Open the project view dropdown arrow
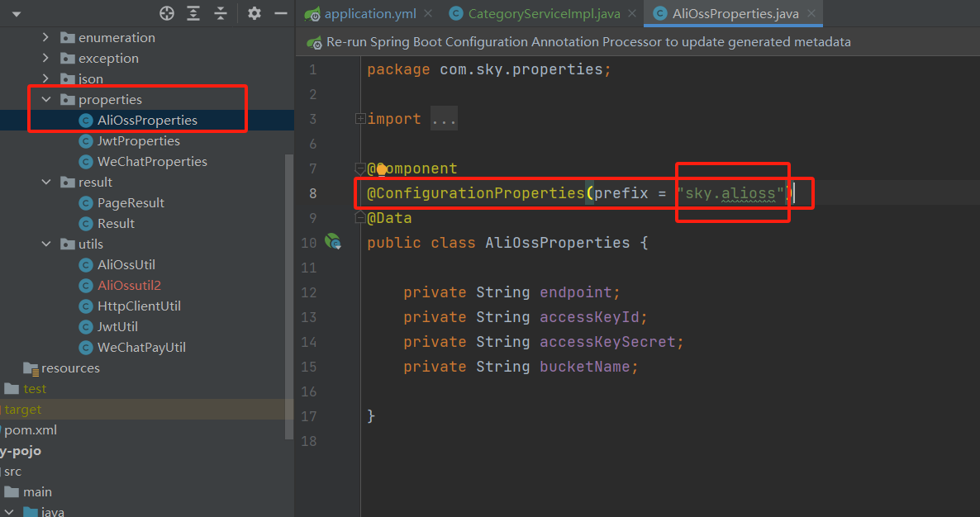Screen dimensions: 980x517 coord(16,14)
